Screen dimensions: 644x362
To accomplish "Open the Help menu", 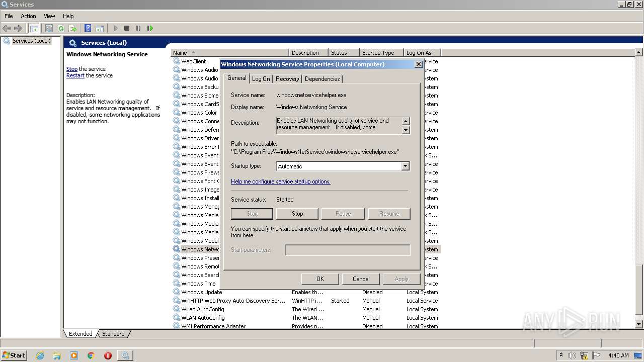I will 68,16.
